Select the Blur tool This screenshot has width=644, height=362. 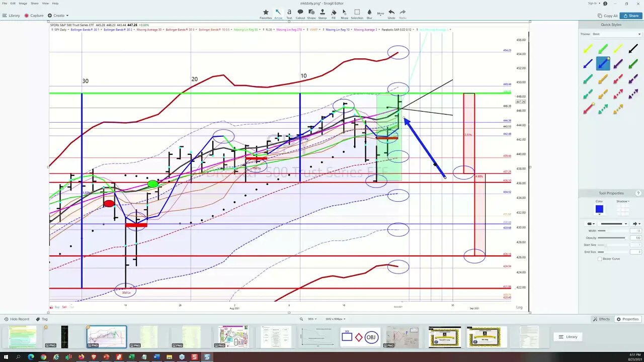(369, 14)
